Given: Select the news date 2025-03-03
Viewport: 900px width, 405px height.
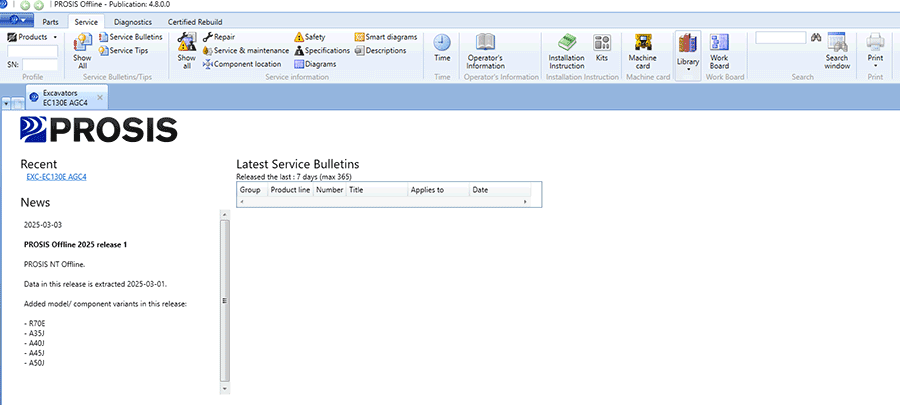Looking at the screenshot, I should pyautogui.click(x=43, y=225).
